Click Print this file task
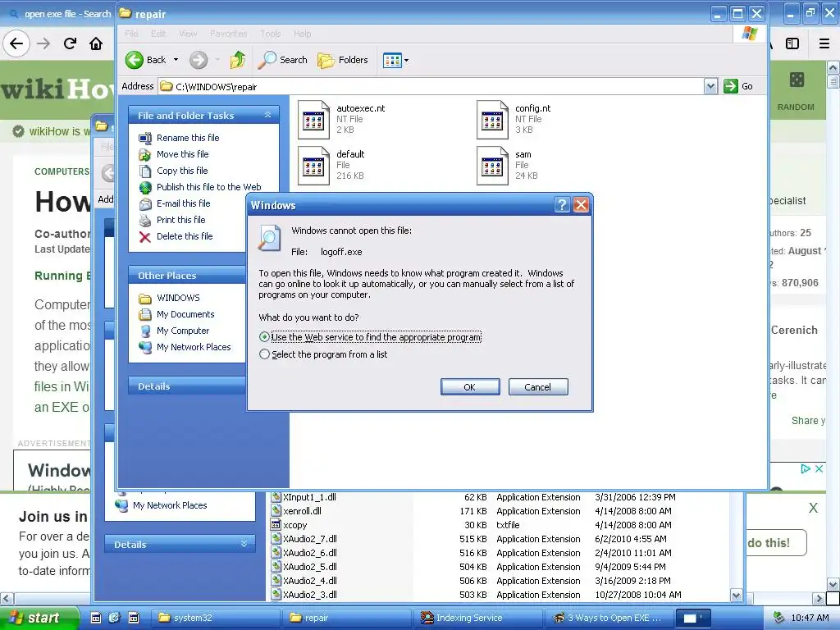Viewport: 840px width, 630px height. tap(180, 220)
